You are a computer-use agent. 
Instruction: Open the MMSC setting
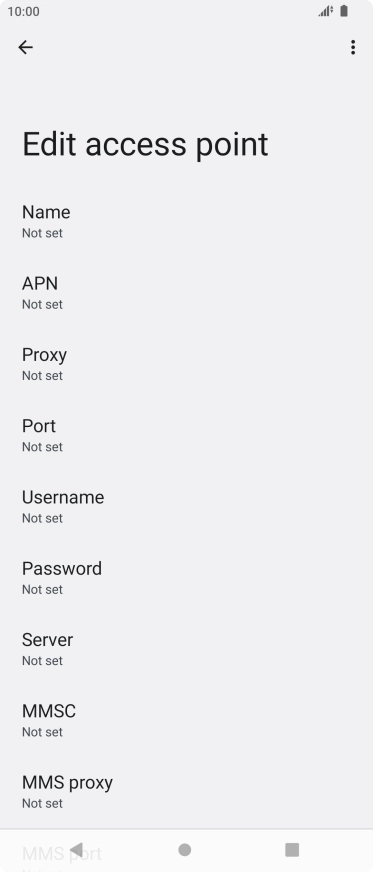pos(186,720)
